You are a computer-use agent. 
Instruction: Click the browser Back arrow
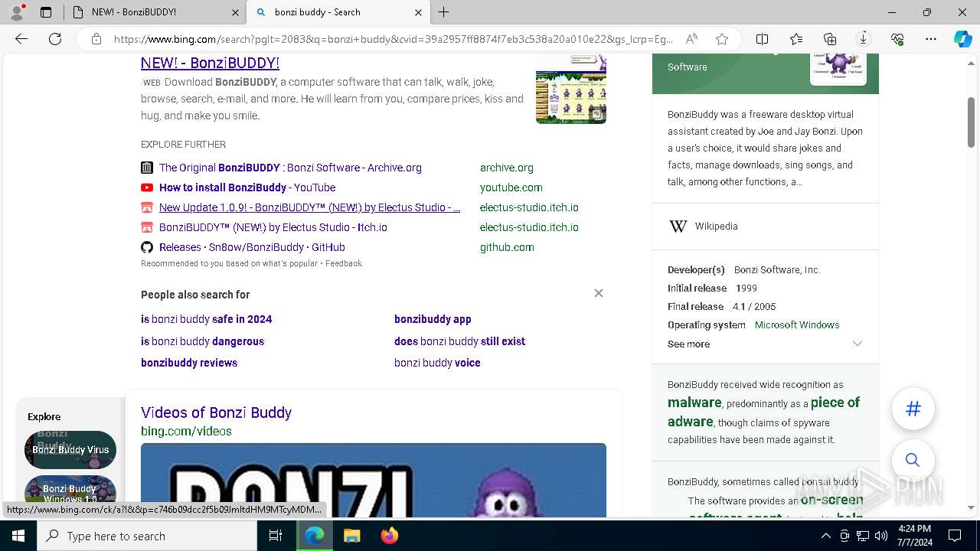coord(21,39)
